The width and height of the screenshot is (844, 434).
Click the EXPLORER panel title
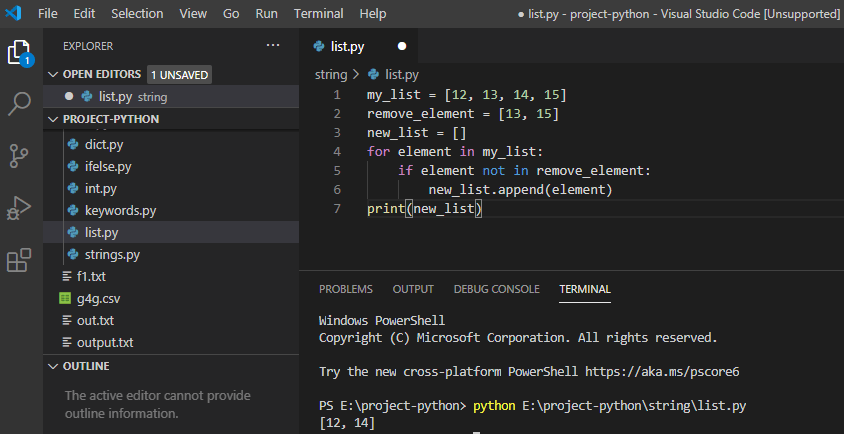point(88,46)
